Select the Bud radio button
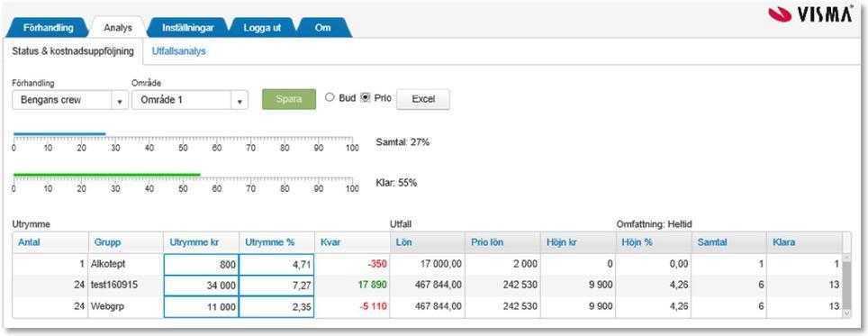The height and width of the screenshot is (336, 868). point(330,97)
